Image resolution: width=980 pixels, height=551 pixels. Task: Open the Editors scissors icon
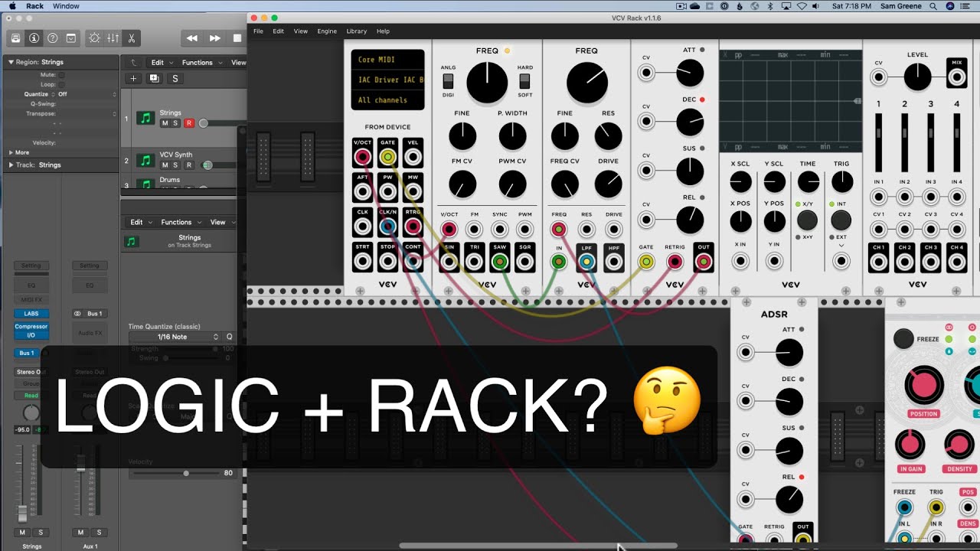coord(131,37)
